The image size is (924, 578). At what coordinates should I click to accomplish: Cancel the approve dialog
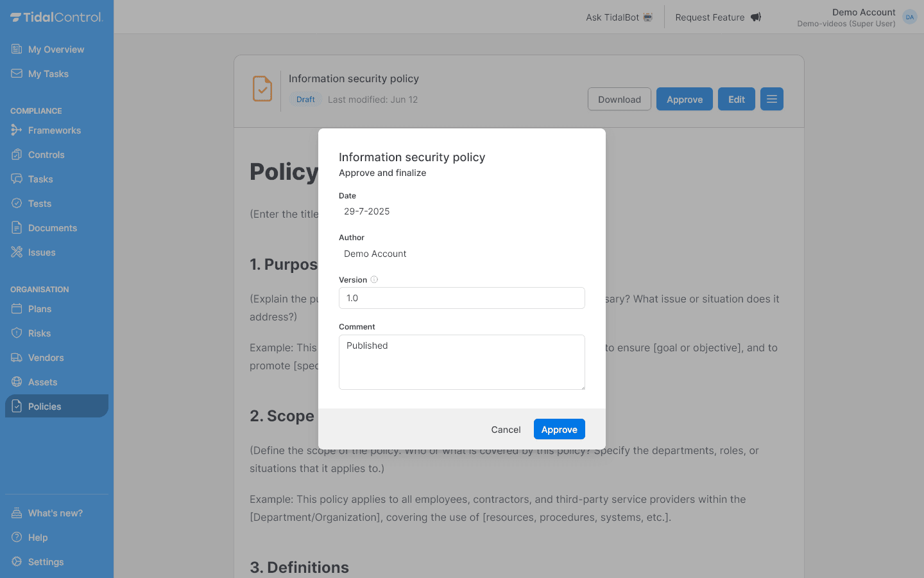(x=506, y=429)
